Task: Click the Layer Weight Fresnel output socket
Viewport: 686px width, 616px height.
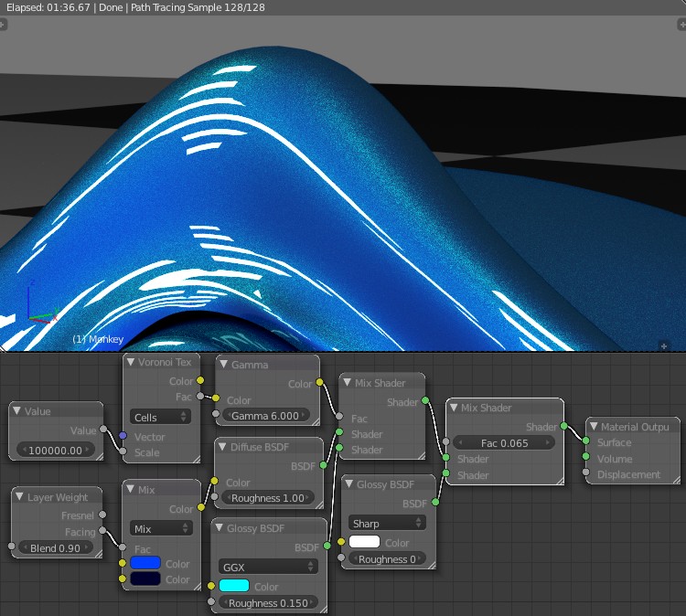Action: pyautogui.click(x=102, y=515)
